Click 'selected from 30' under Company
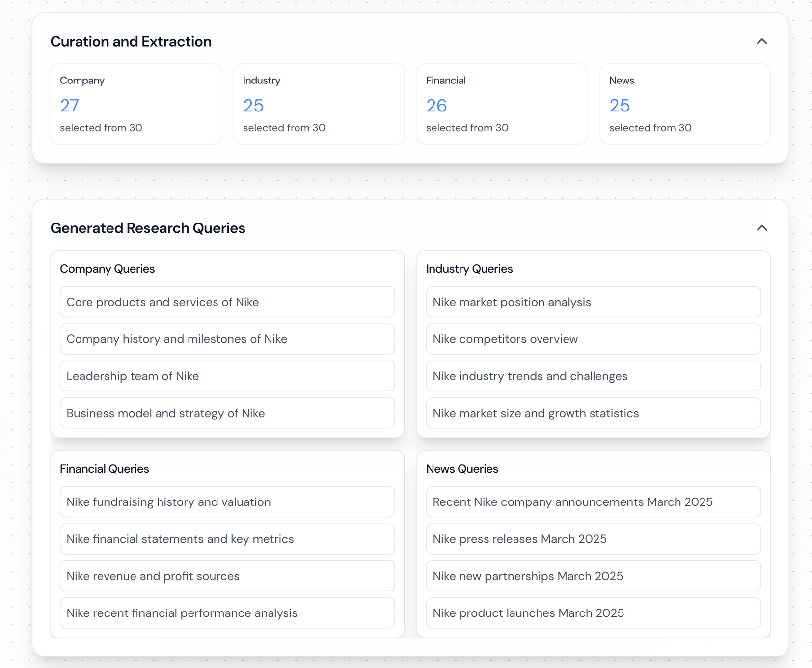 (x=101, y=128)
